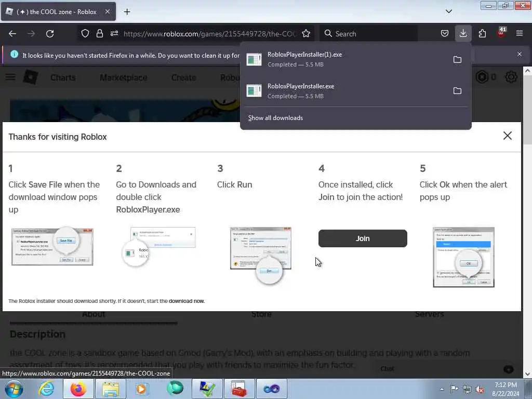Click the Ok alert step thumbnail
532x399 pixels.
click(x=463, y=257)
